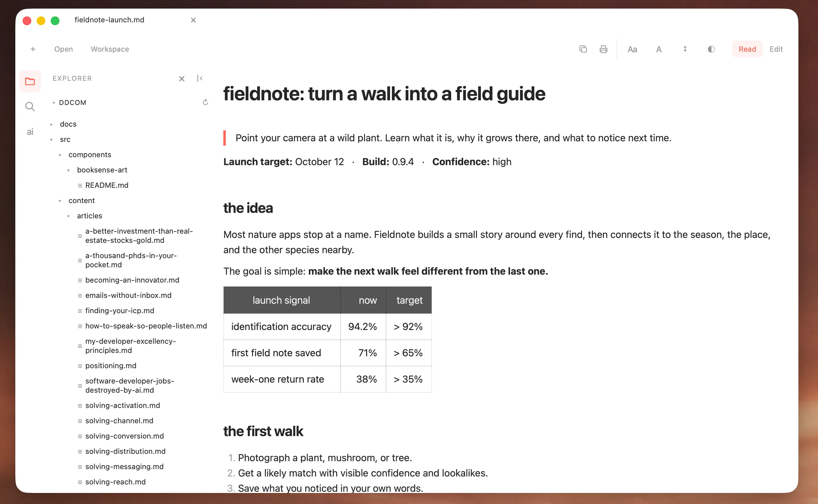Open the Explorer folder icon in sidebar
818x504 pixels.
[x=30, y=81]
